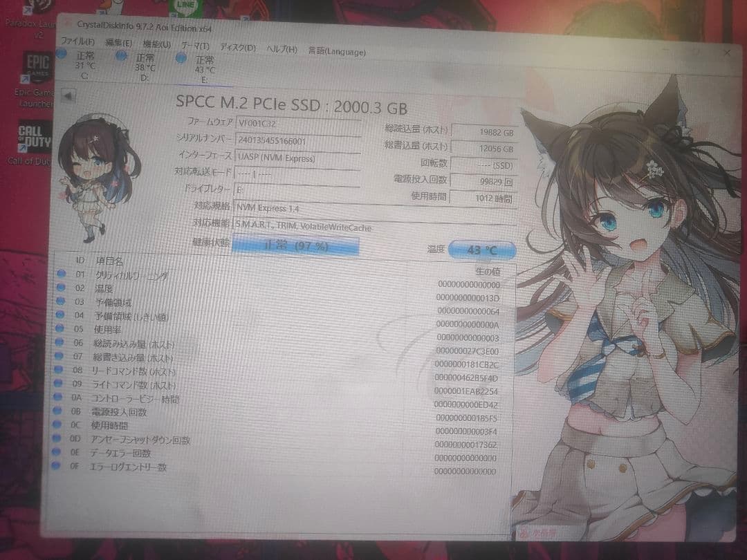Click the serial number field 240135455166001
Image resolution: width=747 pixels, height=560 pixels.
point(297,141)
